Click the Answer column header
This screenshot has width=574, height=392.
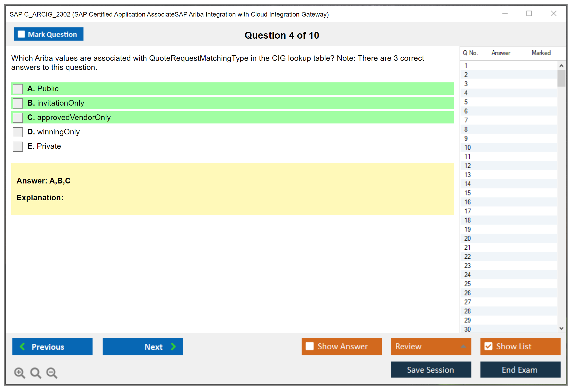501,53
